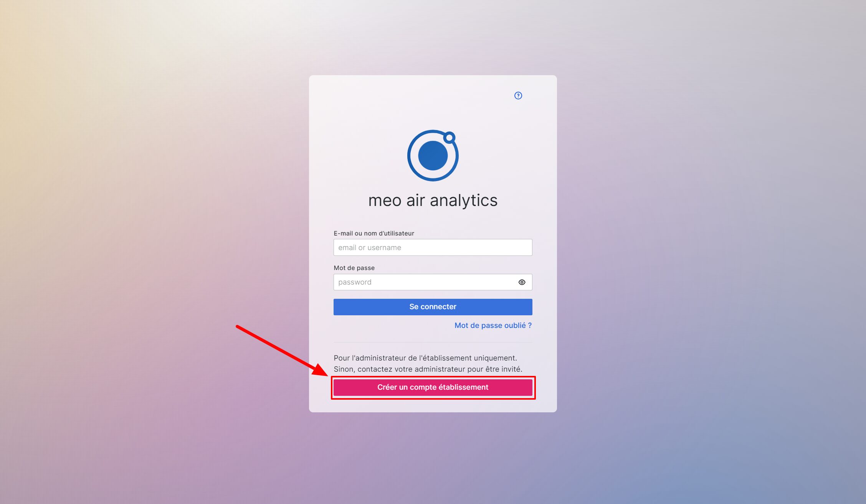The image size is (866, 504).
Task: Click Mot de passe oublié link
Action: click(493, 325)
